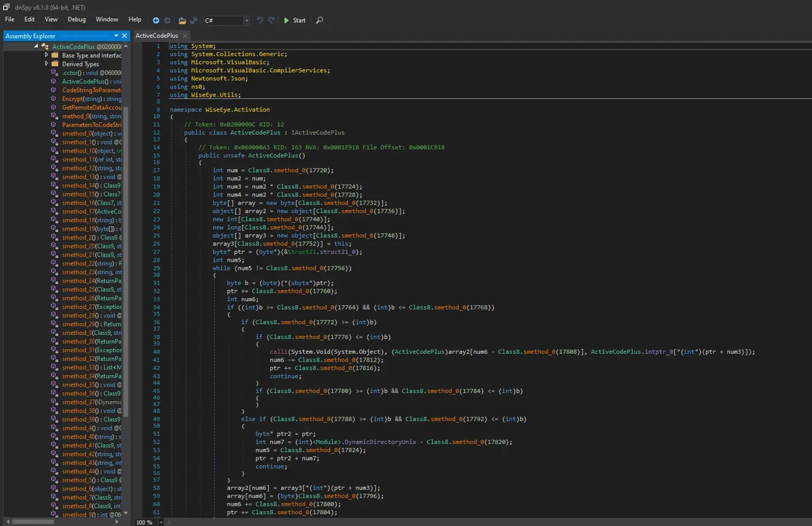This screenshot has height=526, width=812.
Task: Expand the Base Type and Interfaces folder
Action: 47,55
